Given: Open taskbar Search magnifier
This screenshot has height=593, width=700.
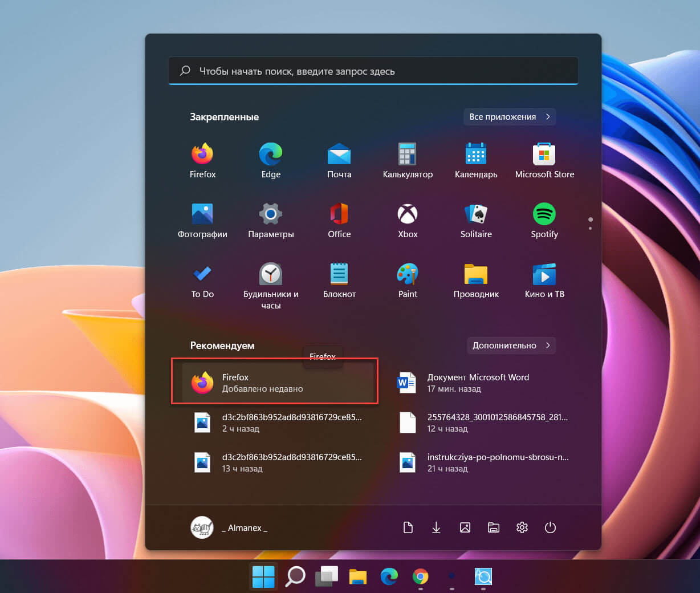Looking at the screenshot, I should point(295,576).
